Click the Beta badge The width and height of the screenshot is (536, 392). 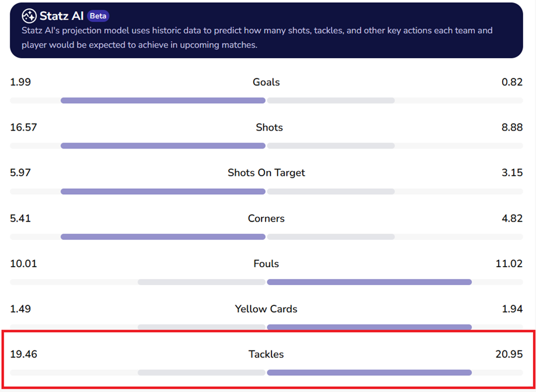98,16
